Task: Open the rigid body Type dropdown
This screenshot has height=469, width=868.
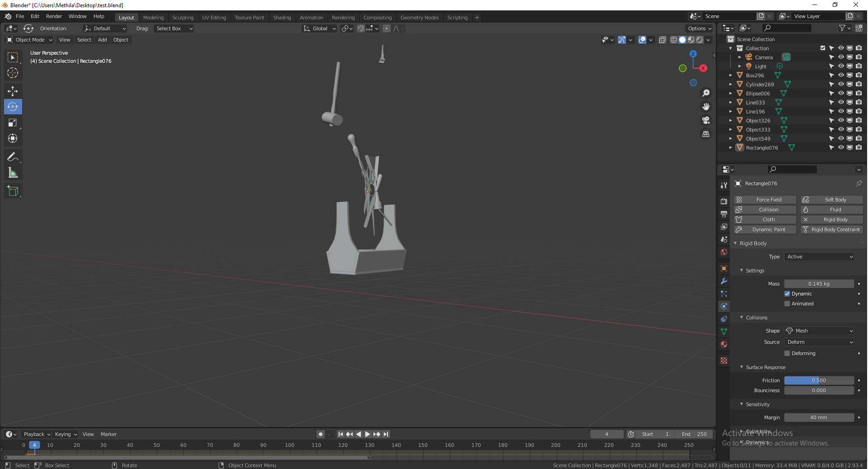Action: coord(820,257)
